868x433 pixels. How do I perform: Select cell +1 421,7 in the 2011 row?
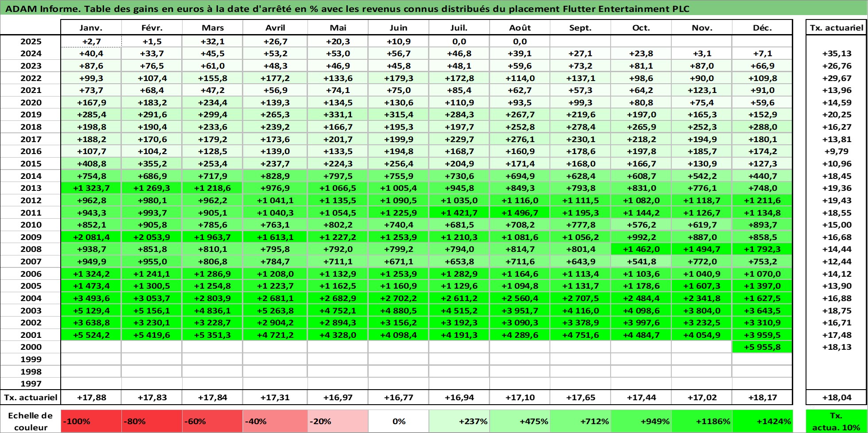click(459, 213)
